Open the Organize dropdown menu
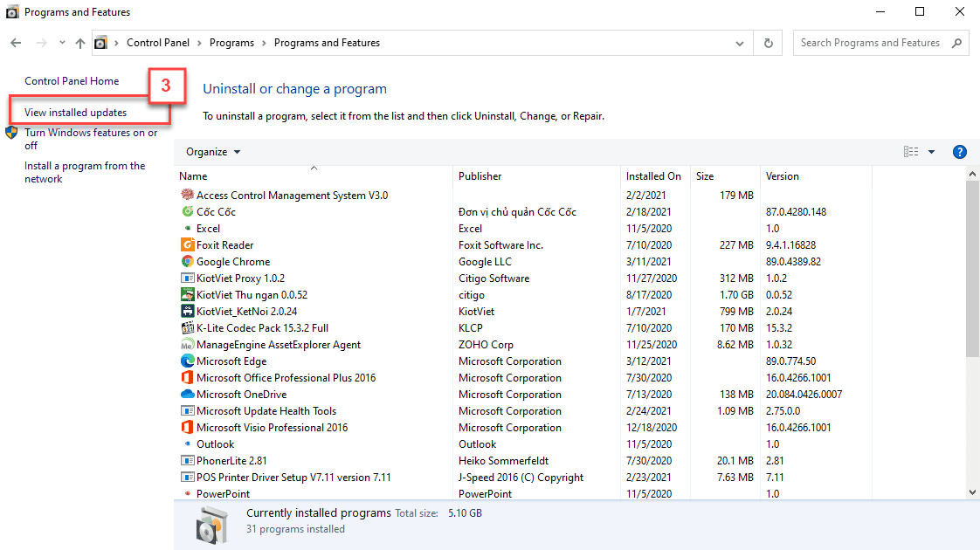This screenshot has height=550, width=980. point(212,152)
